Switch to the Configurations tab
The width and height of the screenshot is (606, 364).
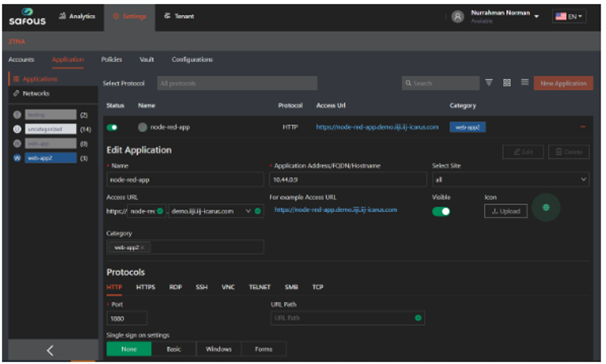tap(192, 60)
